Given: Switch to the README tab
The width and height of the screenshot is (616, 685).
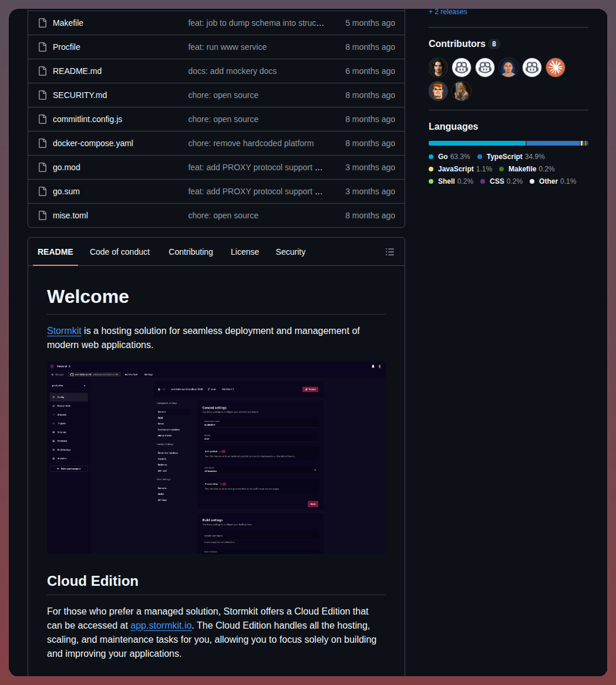Looking at the screenshot, I should coord(56,252).
